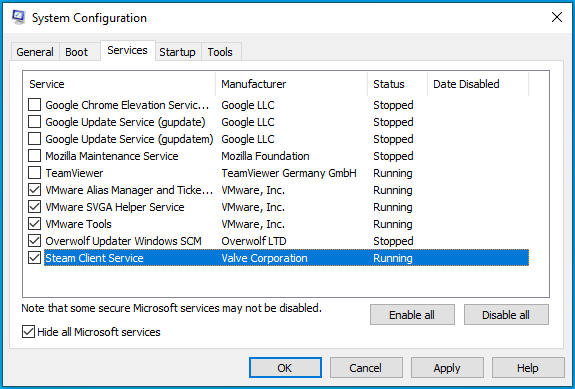Sort by the Manufacturer column header
Image resolution: width=575 pixels, height=389 pixels.
pyautogui.click(x=292, y=84)
